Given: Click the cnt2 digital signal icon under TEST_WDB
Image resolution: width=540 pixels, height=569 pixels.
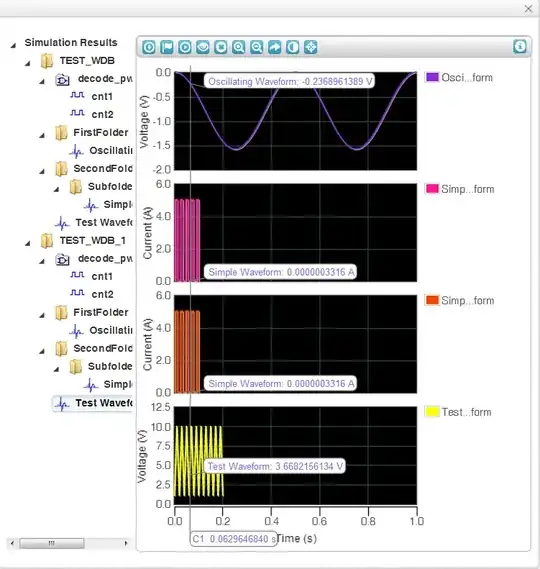Looking at the screenshot, I should tap(77, 114).
